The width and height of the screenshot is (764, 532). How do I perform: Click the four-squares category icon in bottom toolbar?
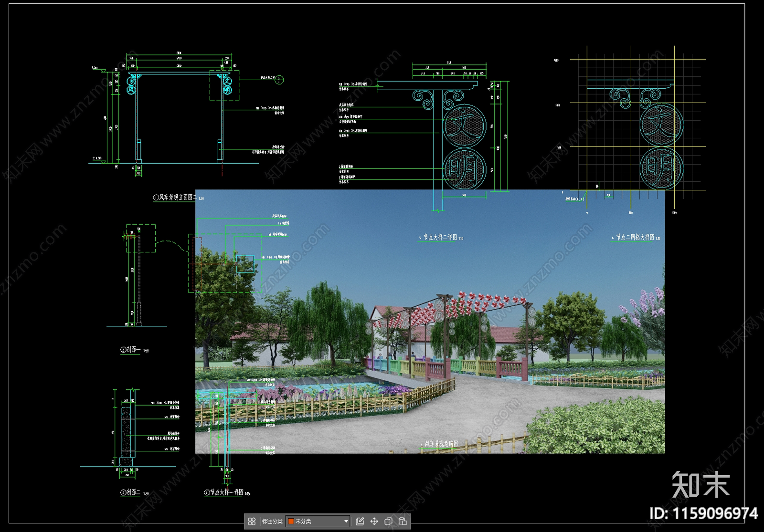tap(252, 522)
